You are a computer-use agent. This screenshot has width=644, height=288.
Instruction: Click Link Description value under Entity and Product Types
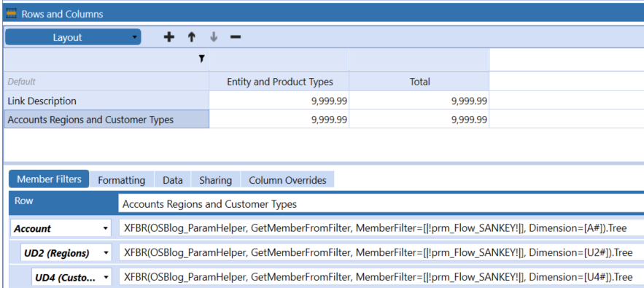pyautogui.click(x=279, y=101)
